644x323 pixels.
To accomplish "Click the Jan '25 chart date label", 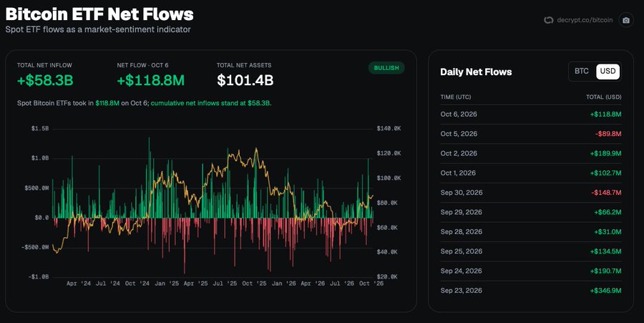I will click(x=167, y=284).
